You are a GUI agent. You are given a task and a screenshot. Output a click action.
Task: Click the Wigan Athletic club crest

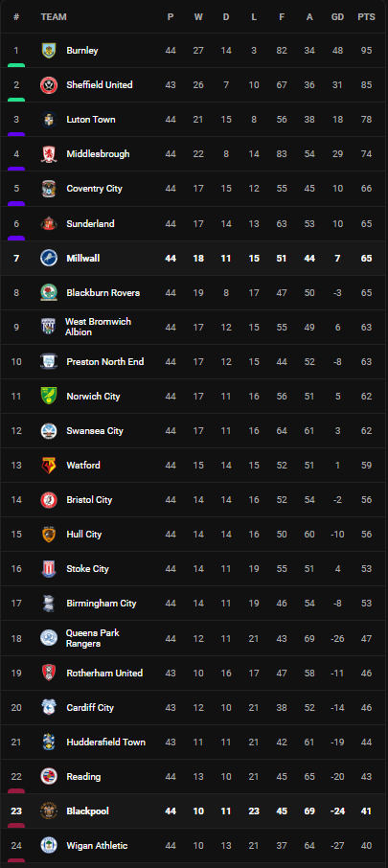coord(49,845)
